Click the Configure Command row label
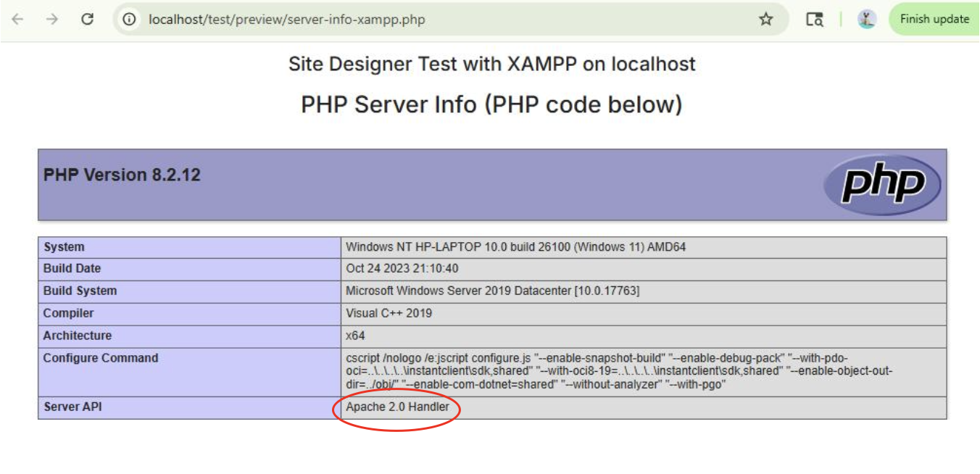Image resolution: width=980 pixels, height=474 pixels. [100, 358]
